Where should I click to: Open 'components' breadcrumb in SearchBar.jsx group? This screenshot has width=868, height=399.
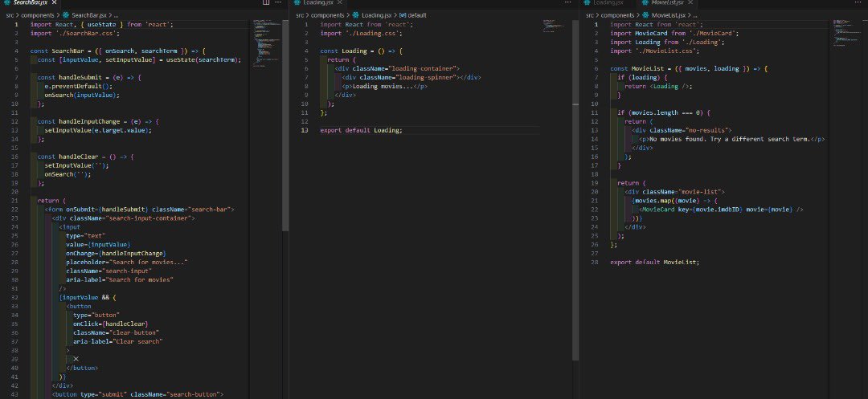[x=38, y=15]
